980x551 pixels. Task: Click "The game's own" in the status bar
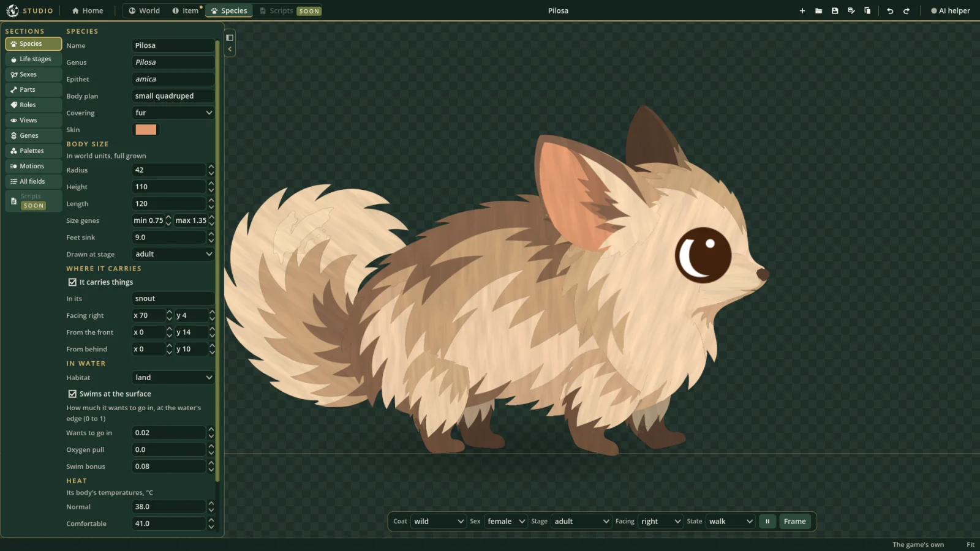pyautogui.click(x=918, y=545)
